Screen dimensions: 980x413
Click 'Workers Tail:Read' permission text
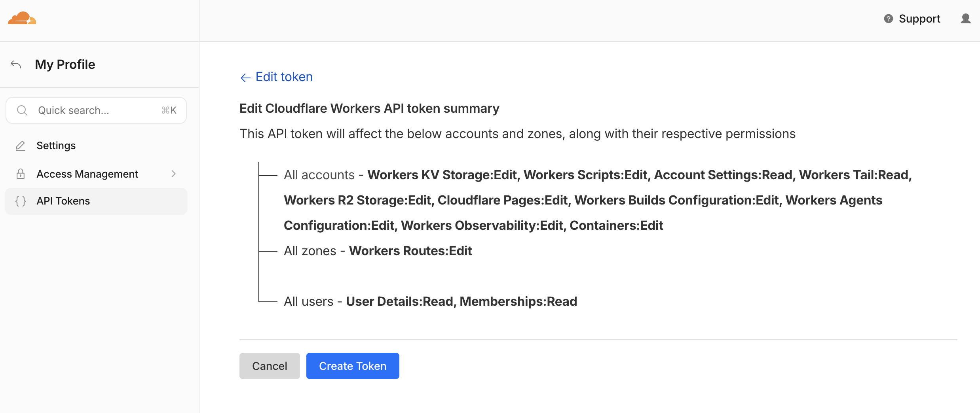tap(854, 175)
